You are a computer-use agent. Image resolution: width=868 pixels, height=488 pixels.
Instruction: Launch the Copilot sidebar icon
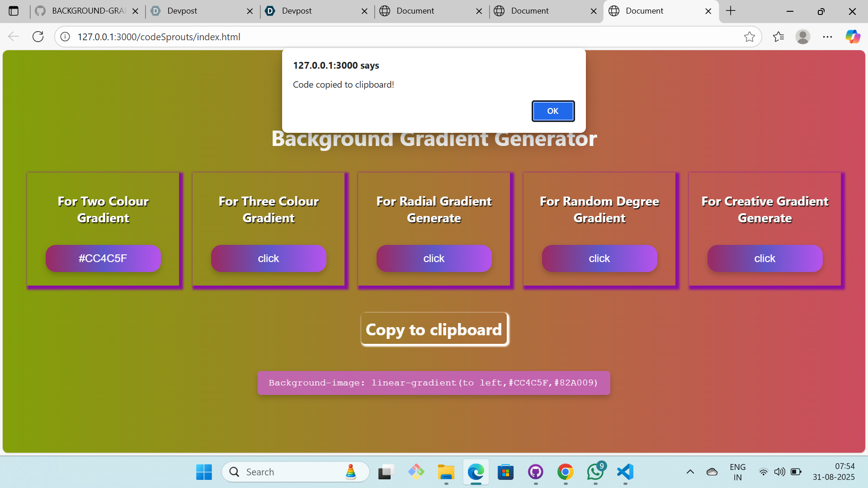click(x=853, y=37)
